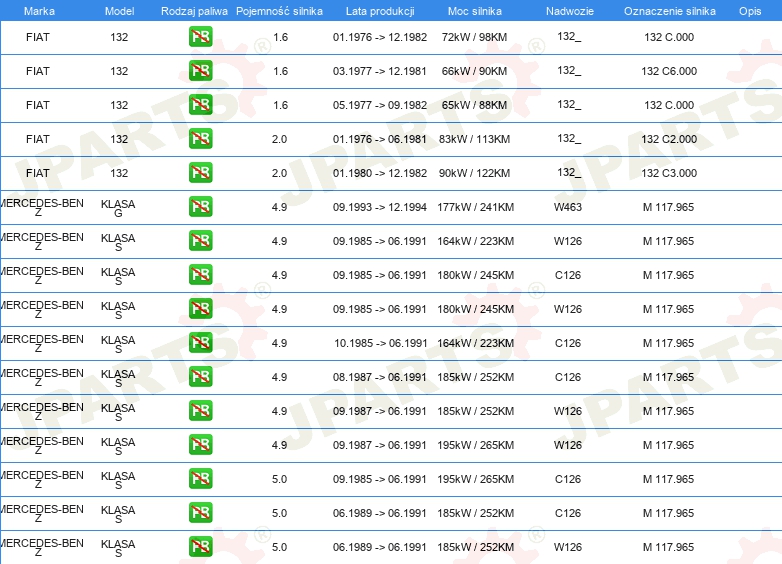Click engine size 4.9 in the W463 row
This screenshot has width=782, height=564.
(x=279, y=207)
